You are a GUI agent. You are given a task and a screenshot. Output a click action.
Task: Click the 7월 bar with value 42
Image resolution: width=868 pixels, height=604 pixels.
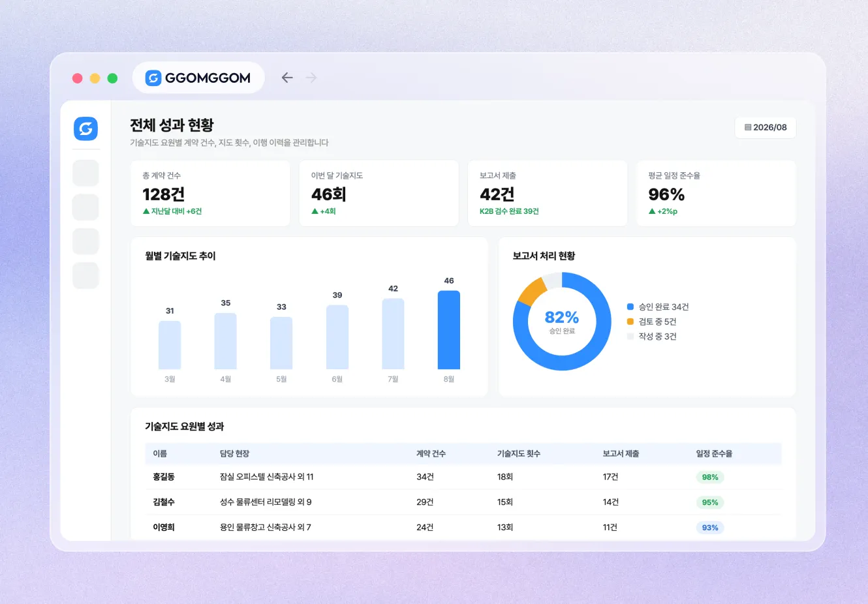click(x=393, y=334)
